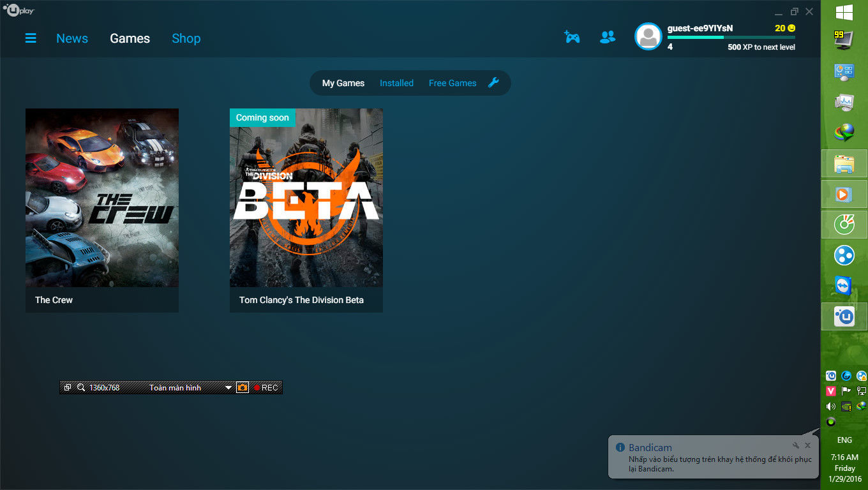The height and width of the screenshot is (490, 868).
Task: Open the hamburger menu in Uplay
Action: pyautogui.click(x=31, y=38)
